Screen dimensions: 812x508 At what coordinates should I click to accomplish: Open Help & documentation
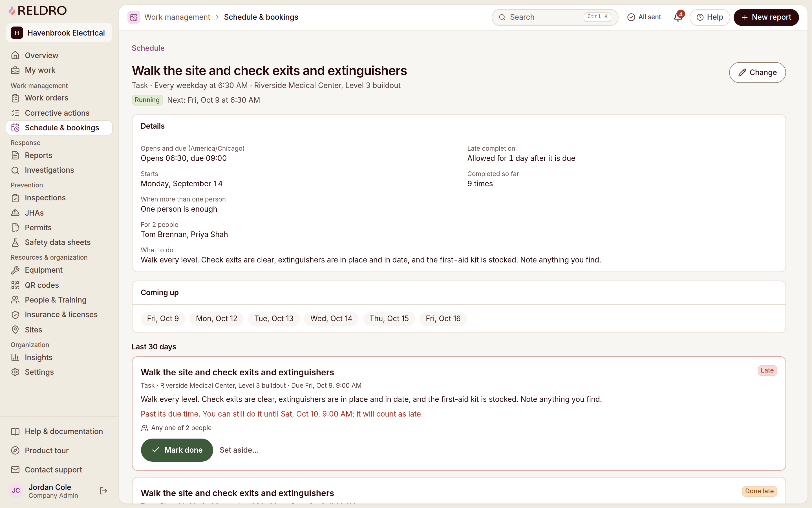point(59,432)
